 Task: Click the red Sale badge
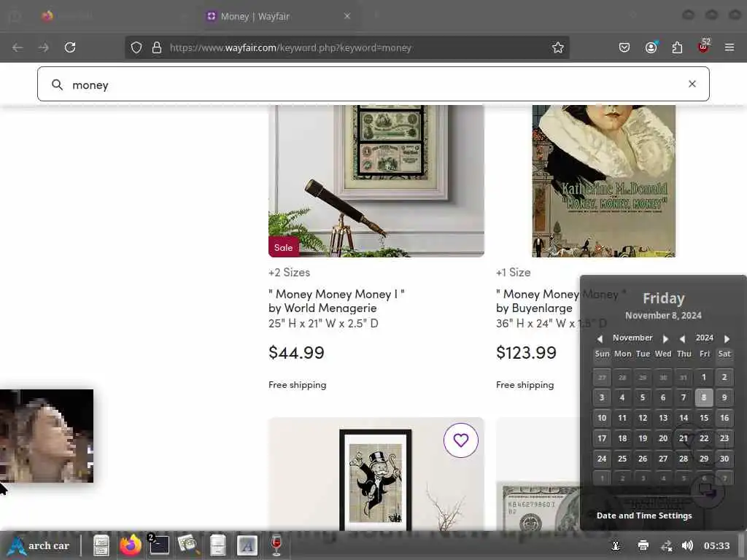click(x=284, y=247)
